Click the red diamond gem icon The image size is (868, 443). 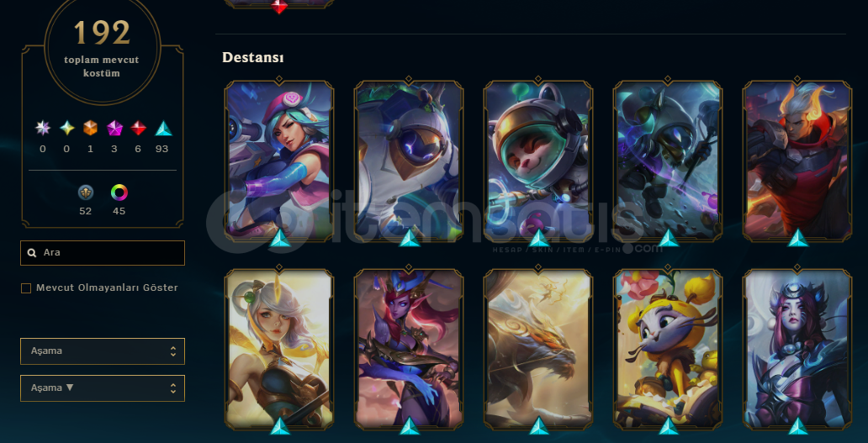139,129
